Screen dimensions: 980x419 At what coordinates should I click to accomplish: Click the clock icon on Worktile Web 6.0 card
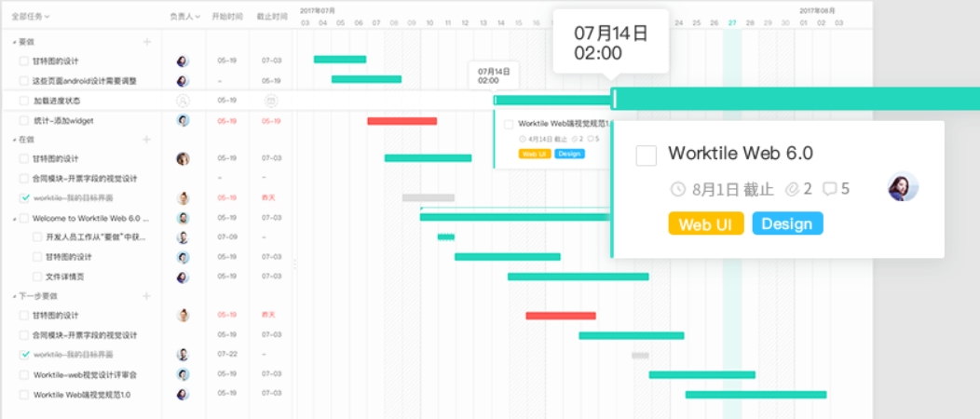(x=677, y=189)
